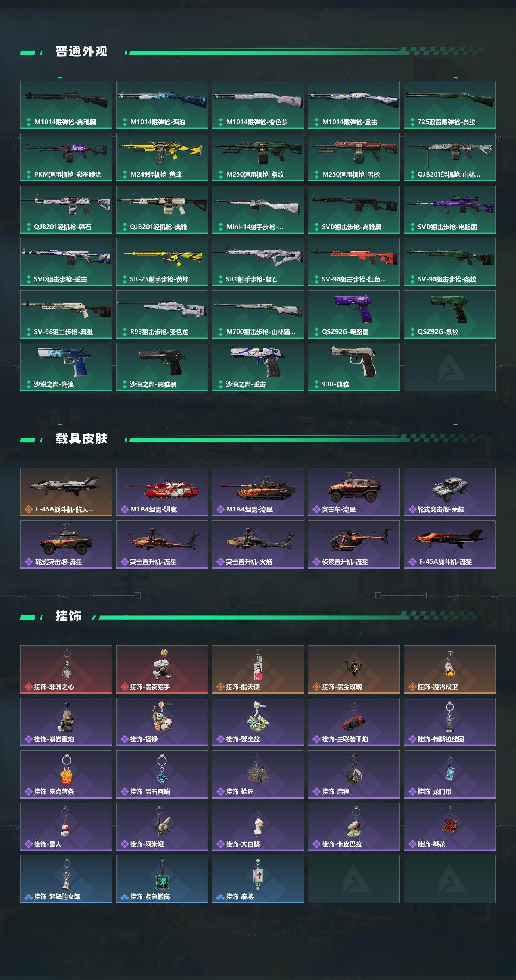Pick the 挂饰-黑夜猎手 charm icon
Viewport: 516px width, 980px height.
(162, 669)
